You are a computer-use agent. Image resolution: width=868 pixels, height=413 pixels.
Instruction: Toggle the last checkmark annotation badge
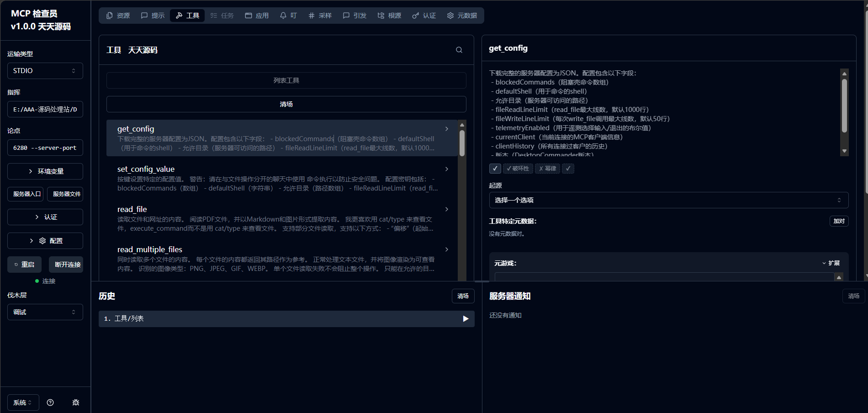tap(568, 169)
